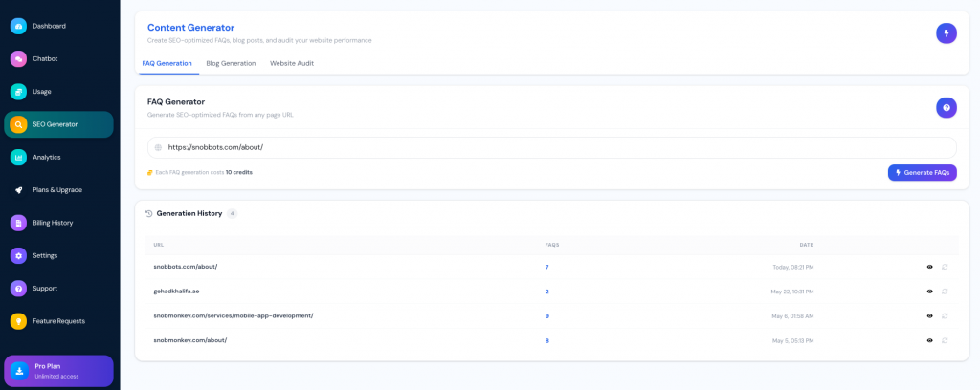Regenerate FAQs for mobile-app-development row
This screenshot has height=390, width=980.
945,315
